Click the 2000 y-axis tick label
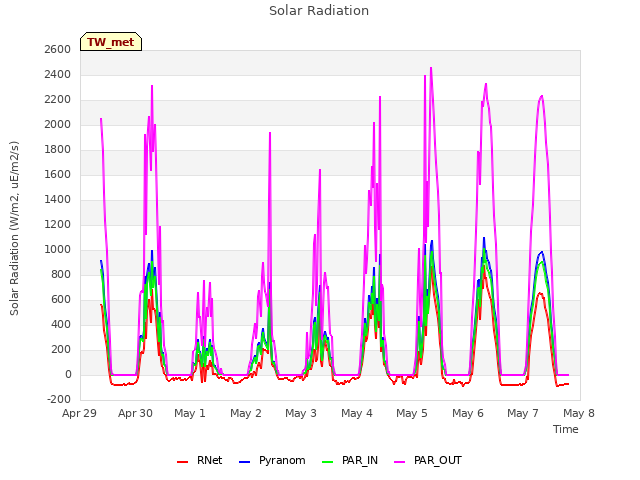Image resolution: width=640 pixels, height=480 pixels. pyautogui.click(x=58, y=124)
